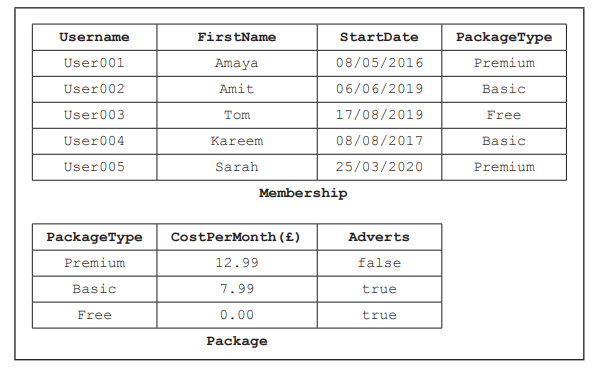Click the Kareem cell

click(237, 141)
